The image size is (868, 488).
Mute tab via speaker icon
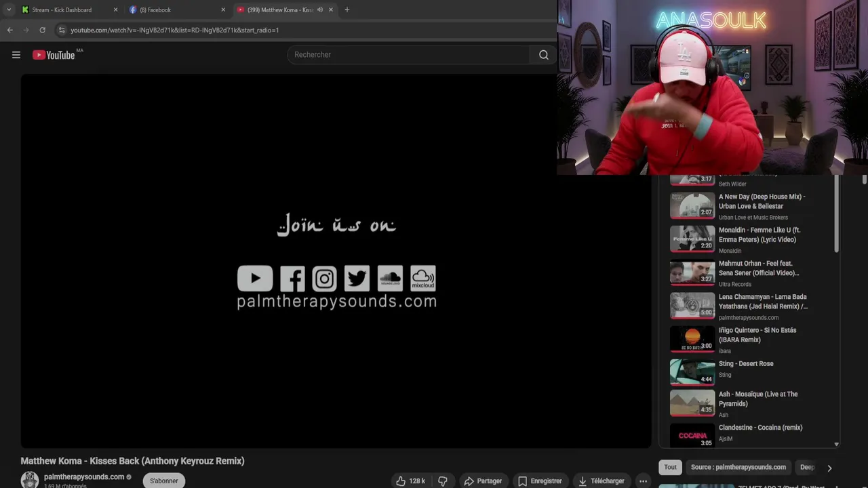click(x=319, y=9)
